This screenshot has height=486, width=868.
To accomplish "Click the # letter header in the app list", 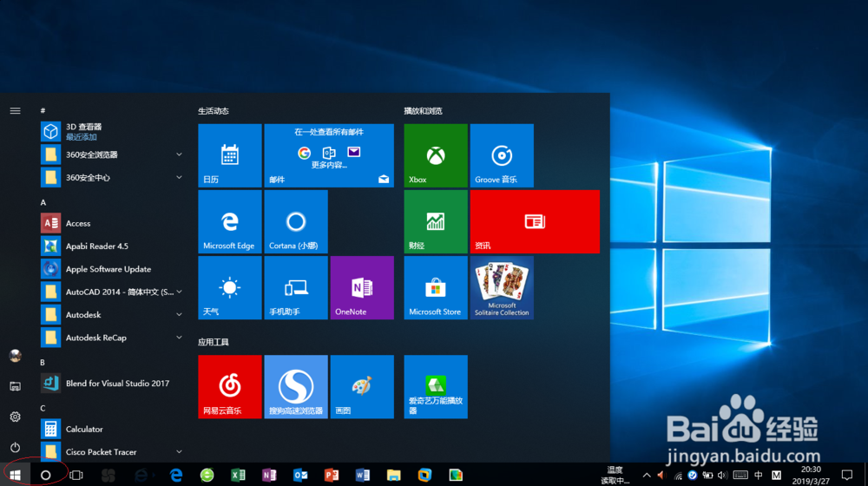I will point(43,111).
